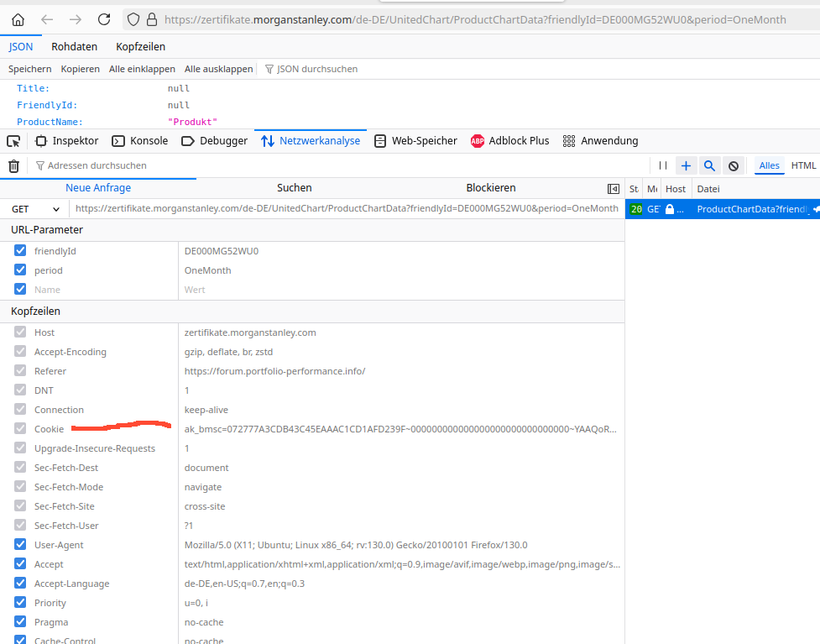Disable the User-Agent header checkbox
The height and width of the screenshot is (644, 820).
tap(20, 545)
